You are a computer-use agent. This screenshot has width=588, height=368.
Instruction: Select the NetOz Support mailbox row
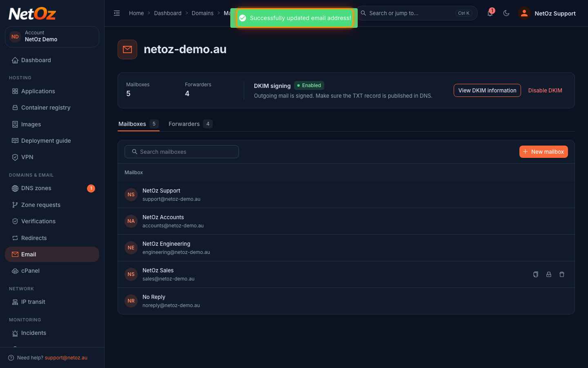346,195
